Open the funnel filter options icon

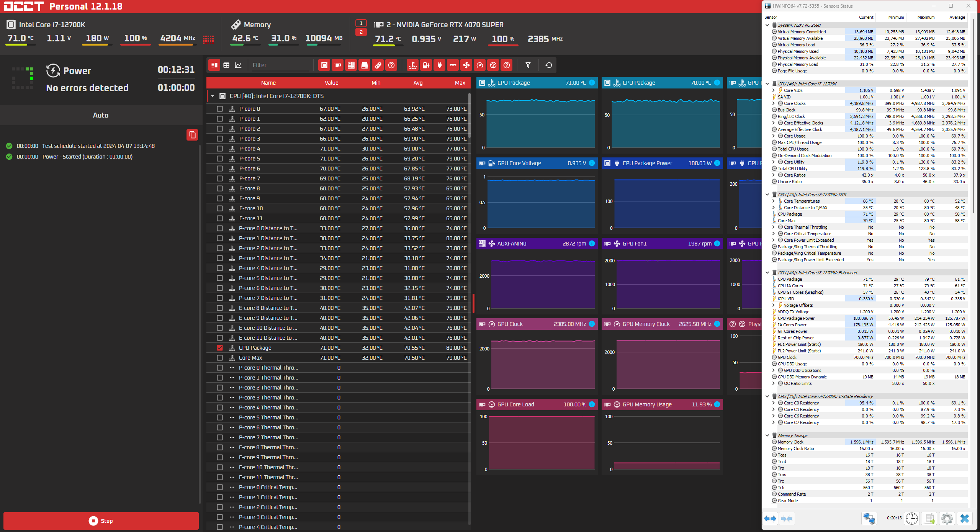[x=528, y=65]
